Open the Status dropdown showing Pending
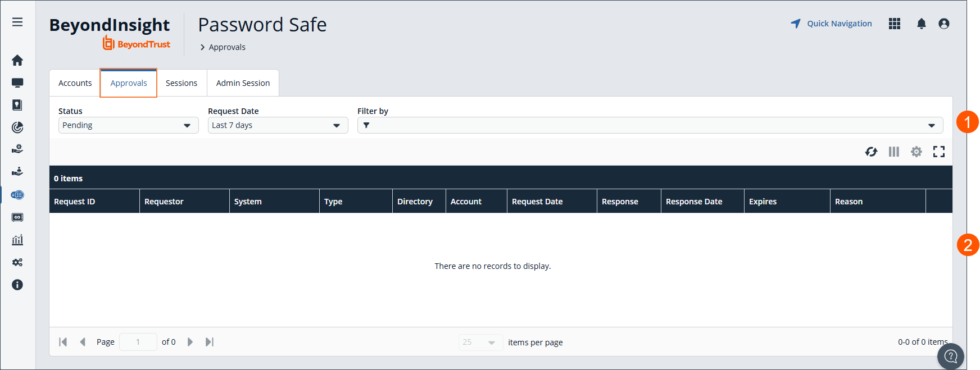This screenshot has width=980, height=370. click(x=129, y=125)
